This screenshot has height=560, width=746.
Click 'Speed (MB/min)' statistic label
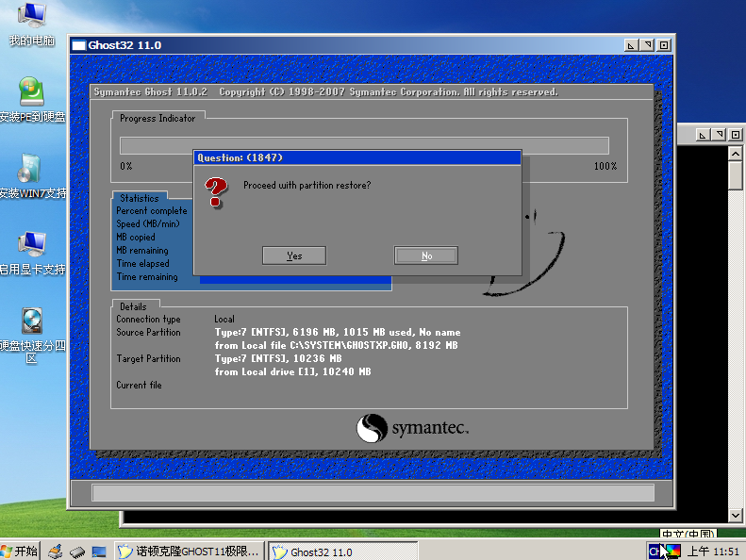coord(148,223)
